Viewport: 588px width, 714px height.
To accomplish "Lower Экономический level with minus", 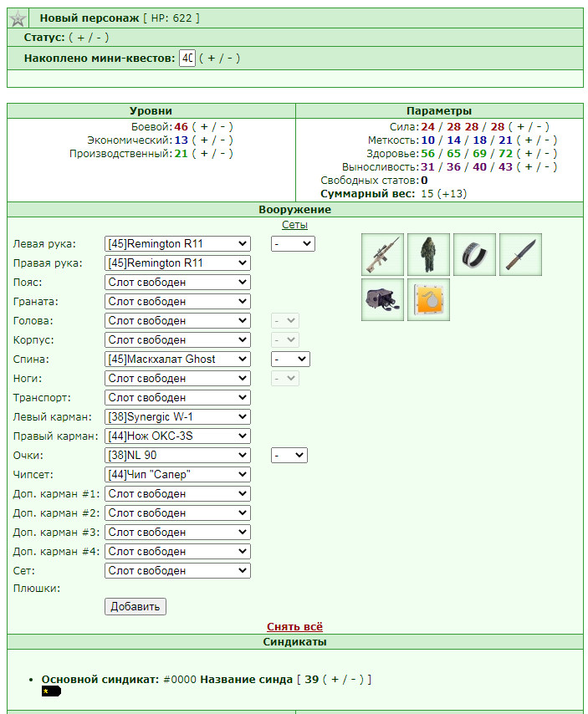I will coord(222,140).
